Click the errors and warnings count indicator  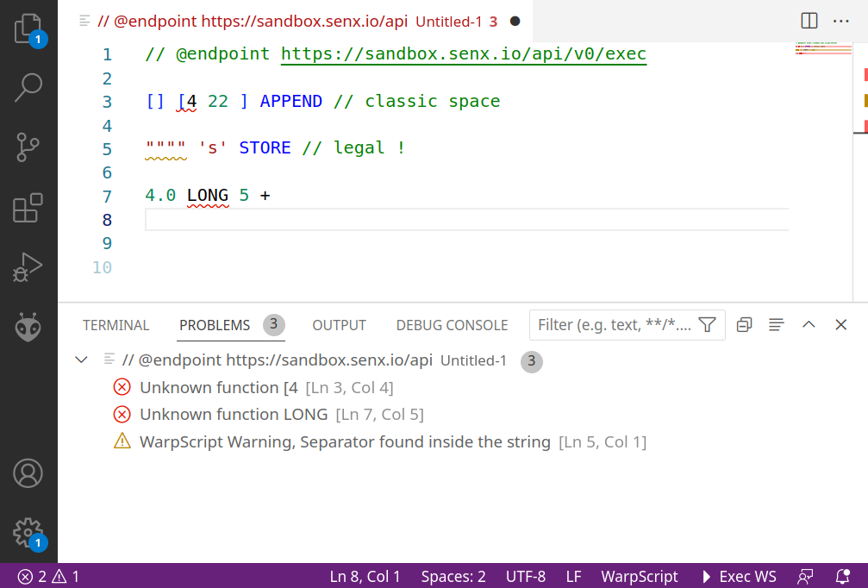(48, 577)
